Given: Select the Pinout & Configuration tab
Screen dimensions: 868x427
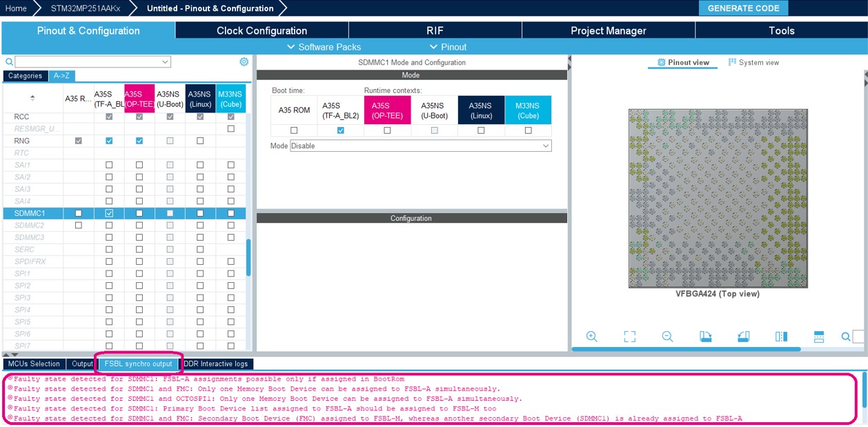Looking at the screenshot, I should 88,30.
